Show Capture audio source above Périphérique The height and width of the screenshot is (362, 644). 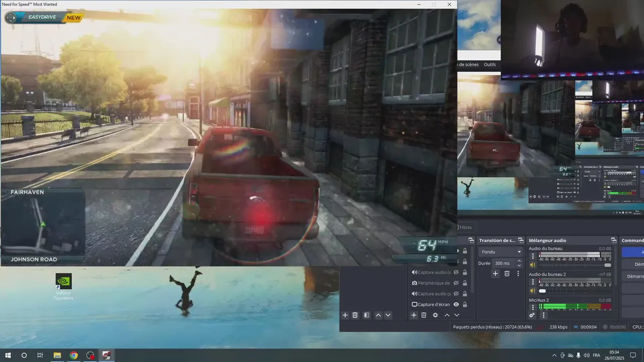pos(456,272)
